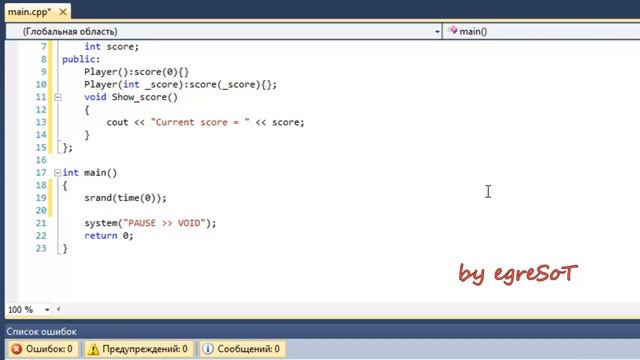The height and width of the screenshot is (360, 640).
Task: Click the horizontal scroll left arrow beside zoom
Action: tap(58, 309)
